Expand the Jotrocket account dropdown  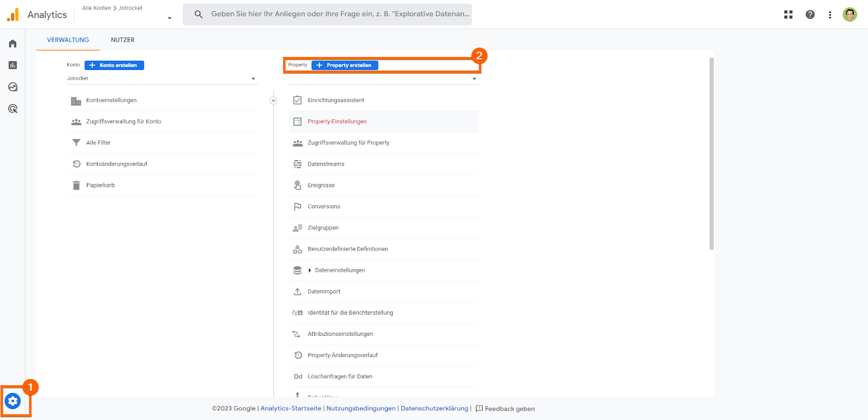253,79
